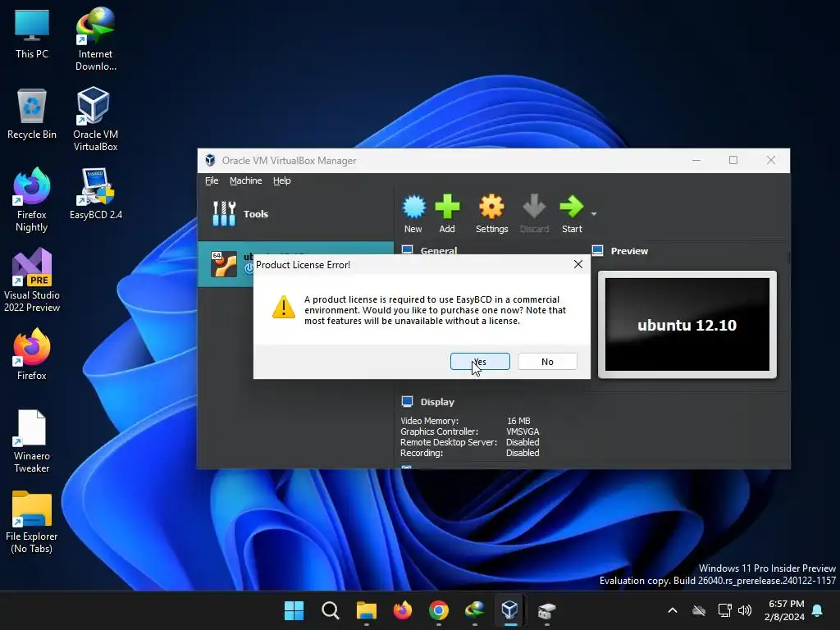The image size is (840, 630).
Task: Click the Preview section header
Action: tap(629, 251)
